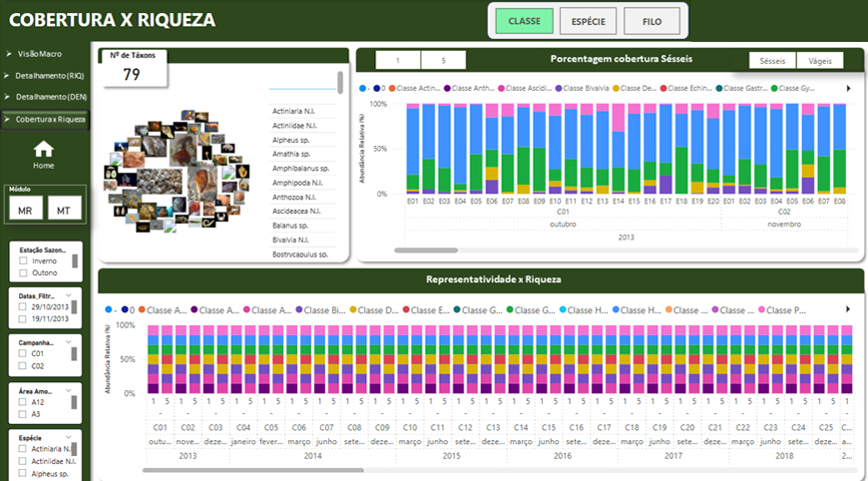Switch to the FILO tab
The width and height of the screenshot is (868, 481).
(x=652, y=21)
